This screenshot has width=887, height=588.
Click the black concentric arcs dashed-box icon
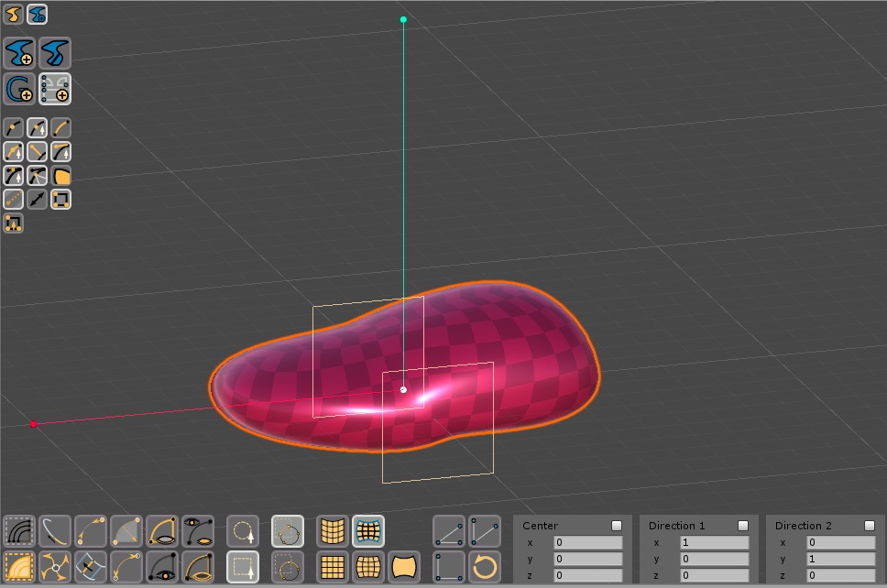coord(19,531)
